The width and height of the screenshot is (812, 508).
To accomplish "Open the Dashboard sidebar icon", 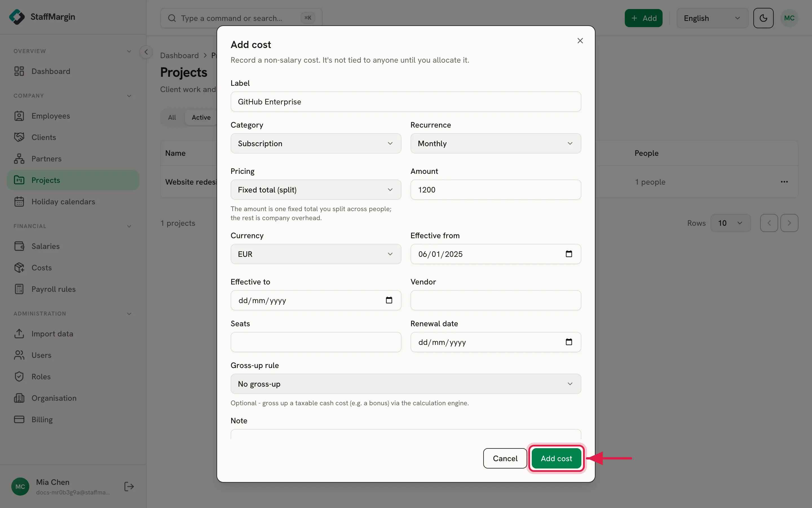I will 19,71.
